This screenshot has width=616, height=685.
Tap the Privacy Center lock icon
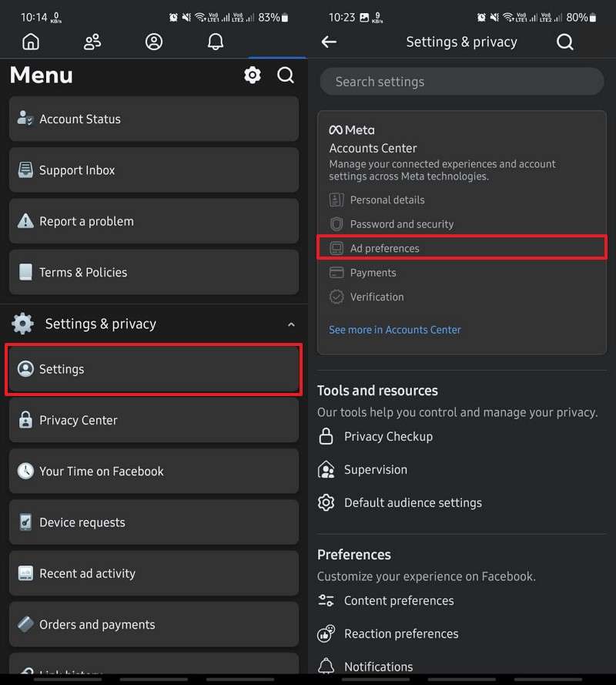[25, 420]
